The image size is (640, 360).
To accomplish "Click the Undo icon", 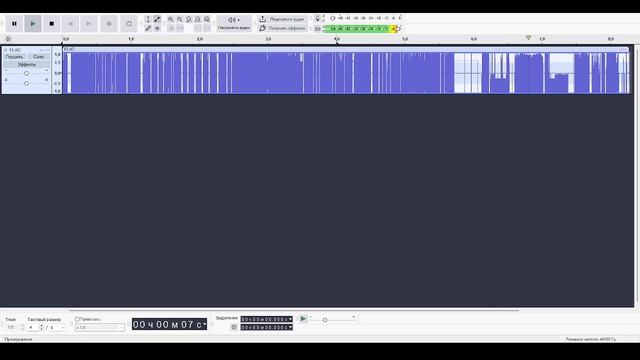I will click(198, 28).
